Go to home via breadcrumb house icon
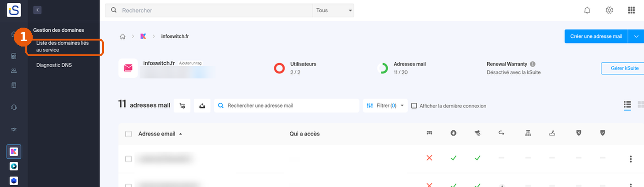Screen dimensions: 644x187 [x=122, y=36]
